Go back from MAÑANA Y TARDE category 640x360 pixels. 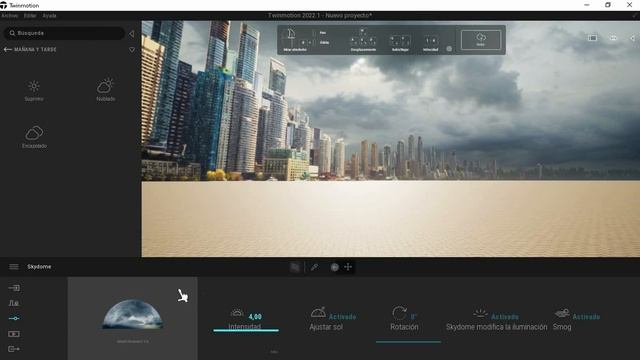7,49
